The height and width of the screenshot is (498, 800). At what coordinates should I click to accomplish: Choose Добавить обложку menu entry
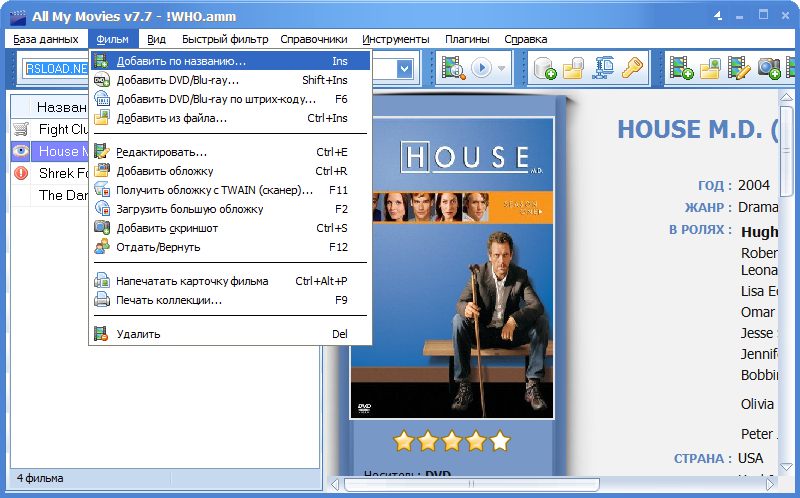[x=231, y=171]
